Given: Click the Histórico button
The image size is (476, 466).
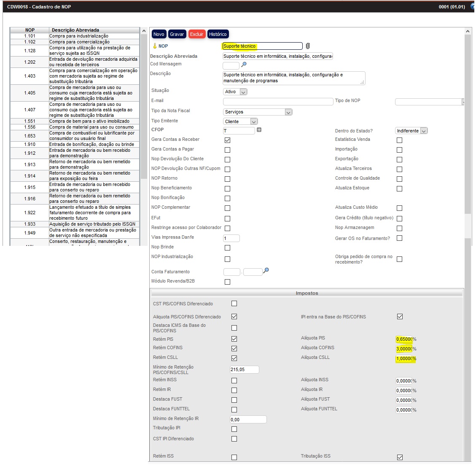Looking at the screenshot, I should (218, 34).
